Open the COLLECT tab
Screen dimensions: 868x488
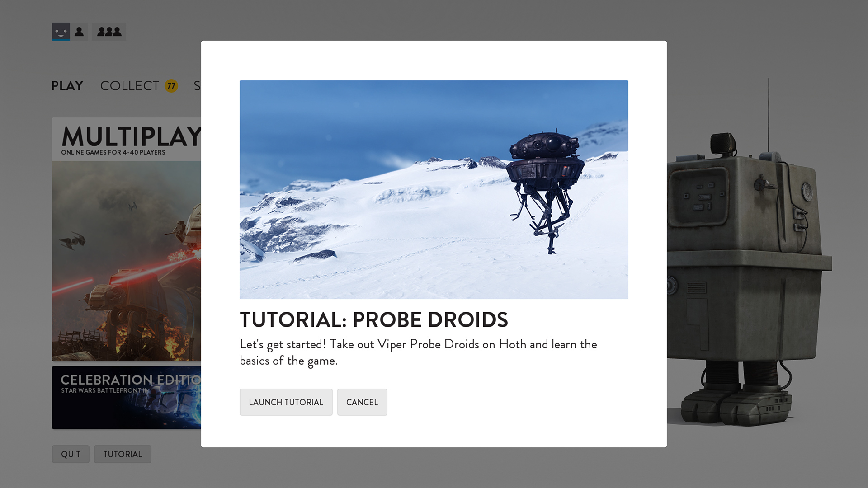[x=130, y=86]
